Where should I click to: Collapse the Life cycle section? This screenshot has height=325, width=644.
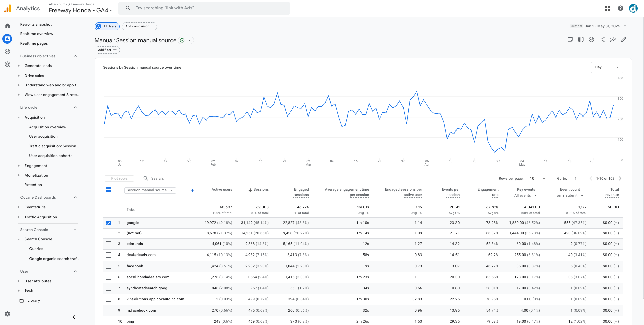75,107
